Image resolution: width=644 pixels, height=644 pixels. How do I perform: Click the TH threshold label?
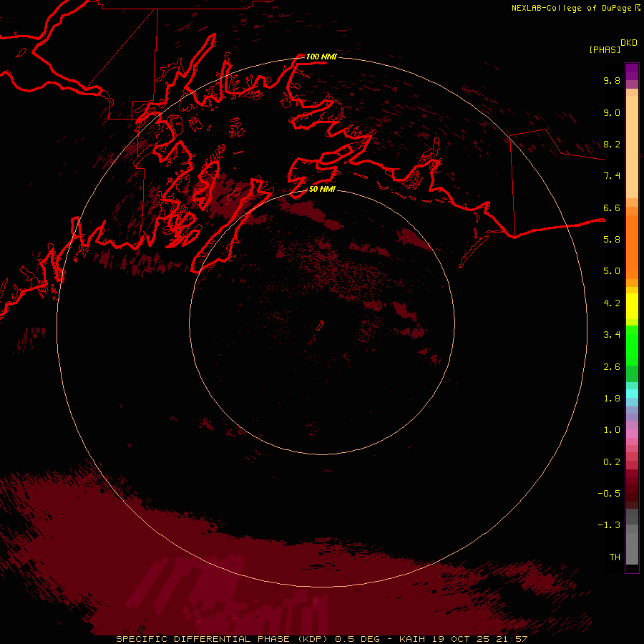point(615,557)
